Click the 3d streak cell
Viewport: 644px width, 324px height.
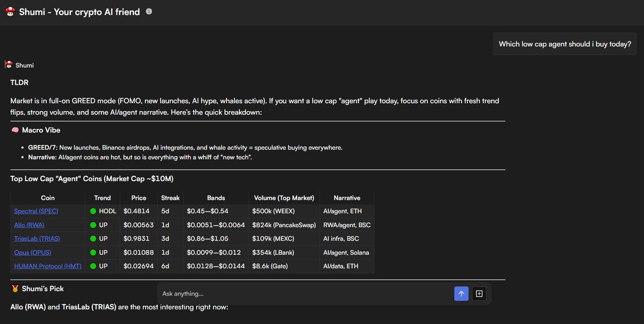(x=170, y=239)
